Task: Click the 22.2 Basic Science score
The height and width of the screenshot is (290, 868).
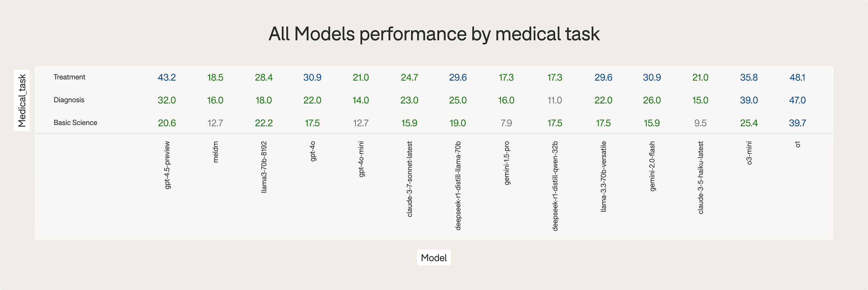Action: point(264,123)
